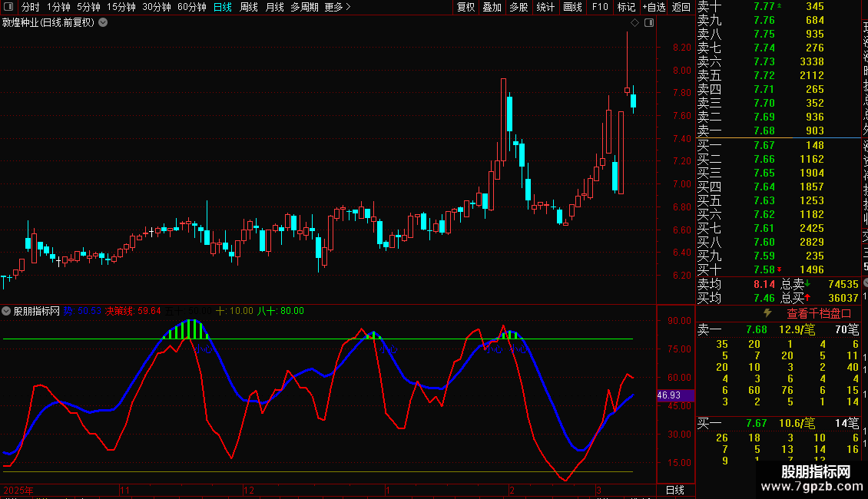Select the 买八 7.60 order row
This screenshot has height=499, width=868.
click(x=778, y=243)
